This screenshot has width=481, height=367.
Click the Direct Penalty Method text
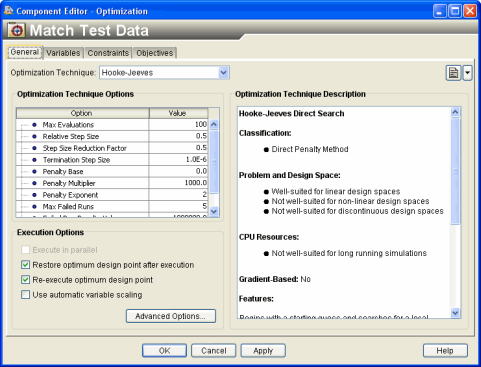click(x=310, y=149)
